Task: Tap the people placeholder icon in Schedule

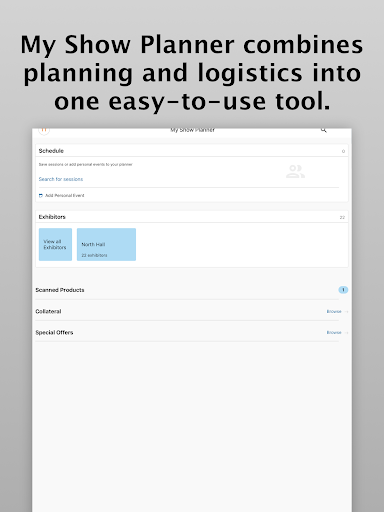Action: (295, 172)
